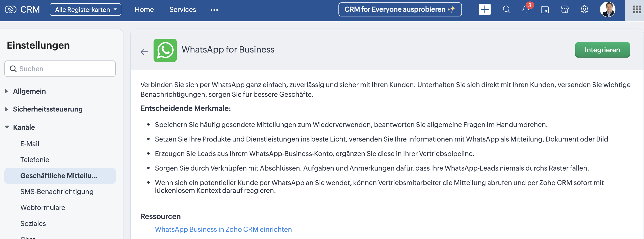Show more modules via three dots menu

(x=214, y=10)
